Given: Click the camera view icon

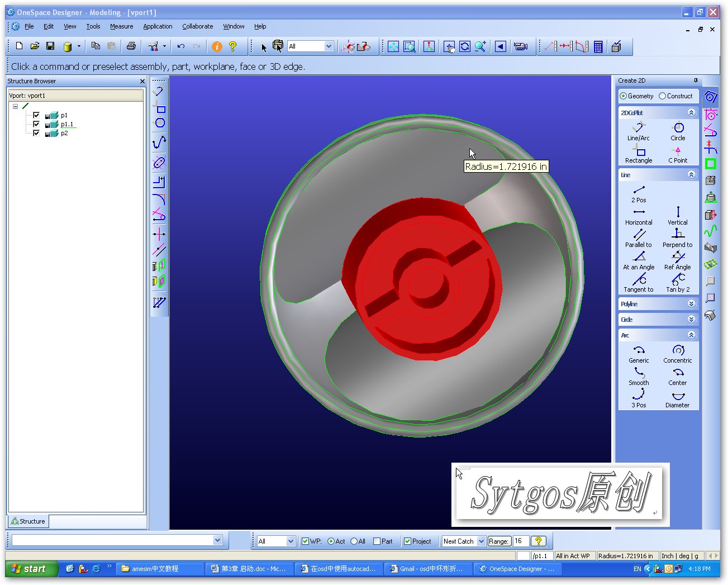Looking at the screenshot, I should pos(521,46).
